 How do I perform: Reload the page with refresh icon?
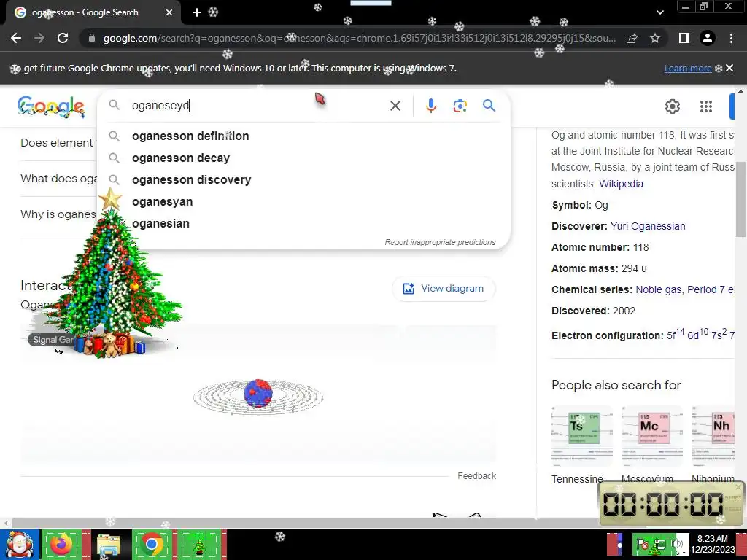pos(63,38)
